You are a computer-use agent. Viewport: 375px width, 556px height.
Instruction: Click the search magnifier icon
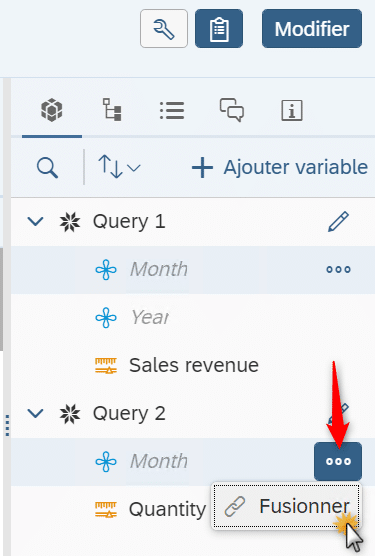47,167
